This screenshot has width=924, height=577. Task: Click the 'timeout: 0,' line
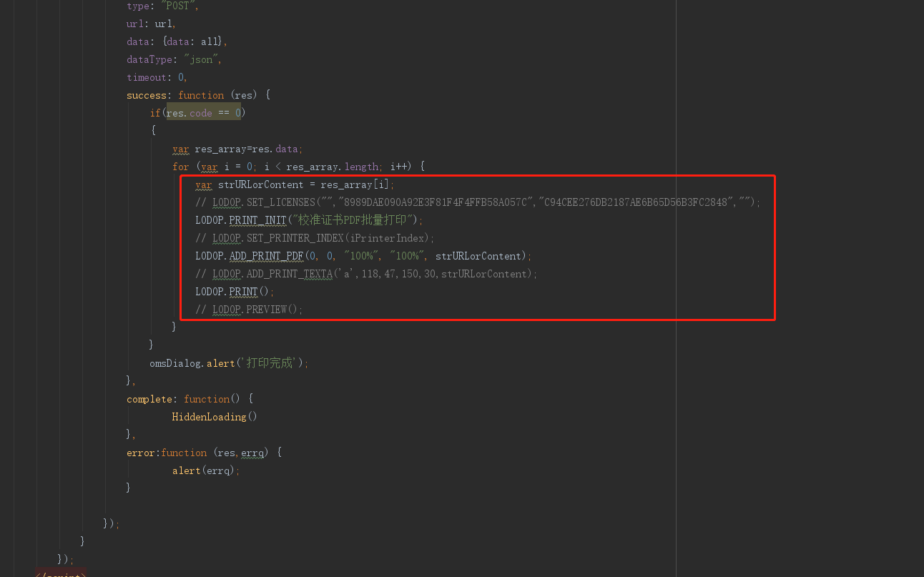click(x=157, y=77)
